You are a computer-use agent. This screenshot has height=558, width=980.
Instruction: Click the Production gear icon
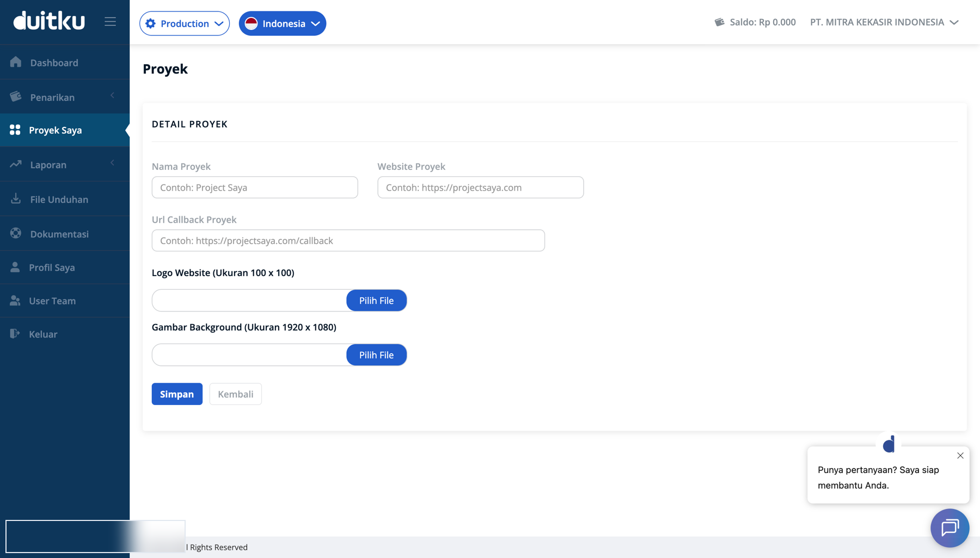(x=151, y=23)
